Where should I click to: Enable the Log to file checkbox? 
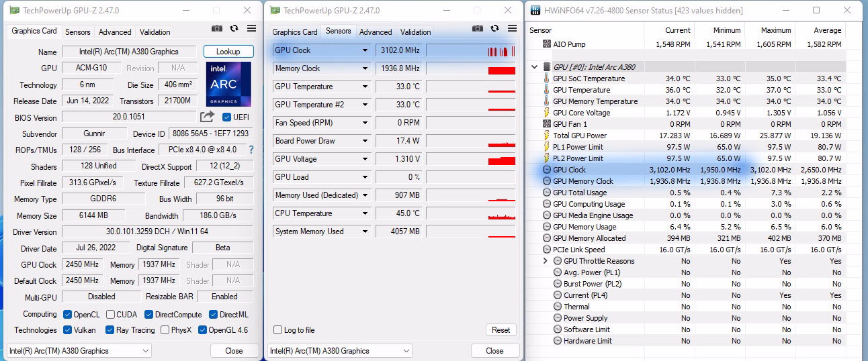(x=277, y=330)
